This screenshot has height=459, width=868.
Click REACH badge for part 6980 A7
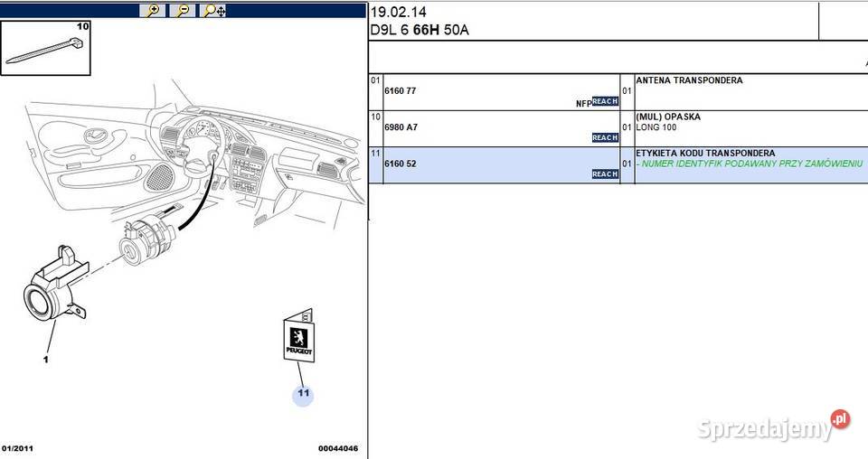[x=604, y=138]
